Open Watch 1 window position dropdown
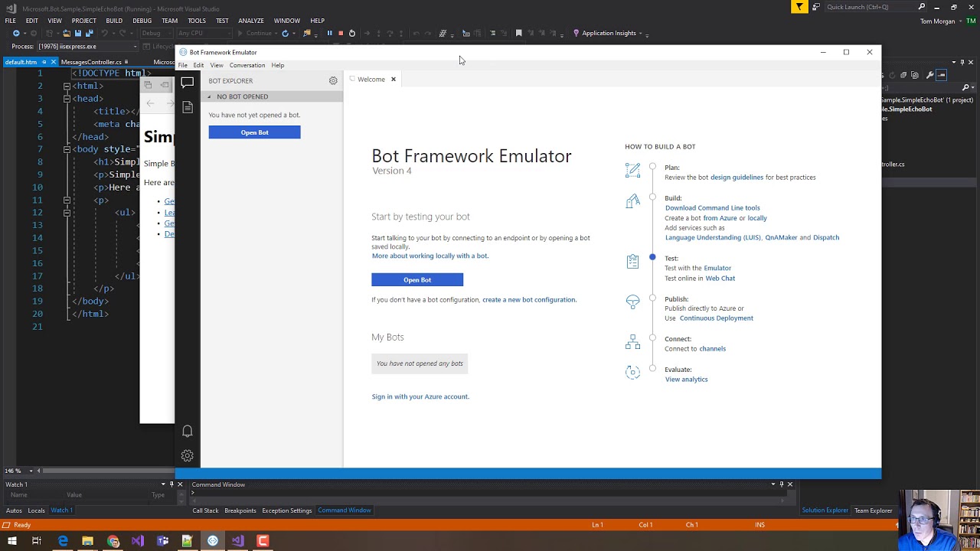Viewport: 980px width, 551px height. 163,484
